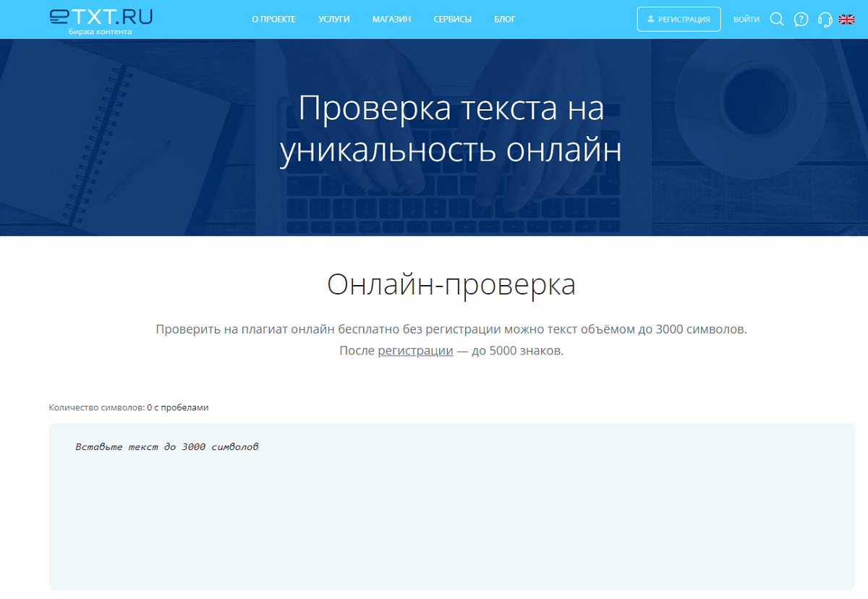Click the eTXT.RU logo
This screenshot has height=599, width=868.
[x=101, y=17]
